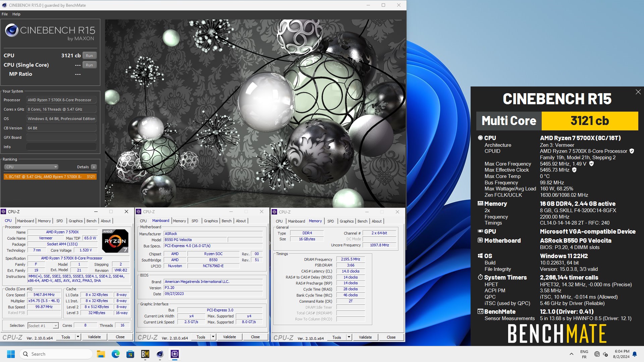
Task: Switch to Mainboard tab in first CPU-Z window
Action: [x=25, y=221]
